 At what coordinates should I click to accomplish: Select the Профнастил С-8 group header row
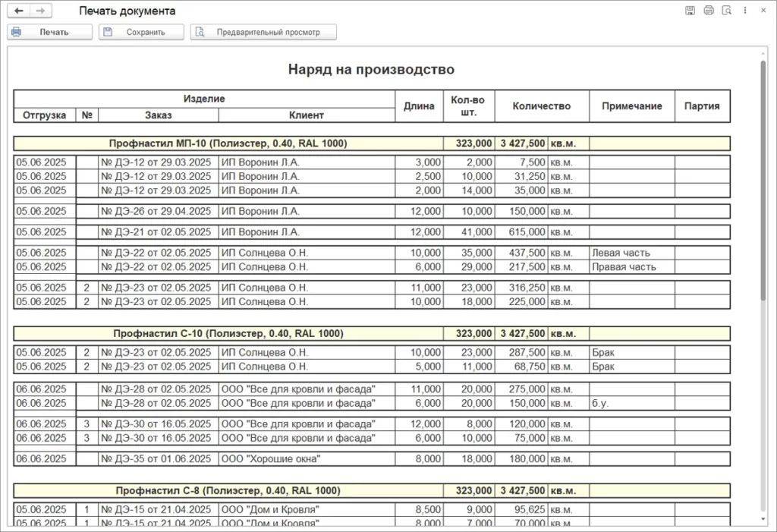click(x=372, y=490)
